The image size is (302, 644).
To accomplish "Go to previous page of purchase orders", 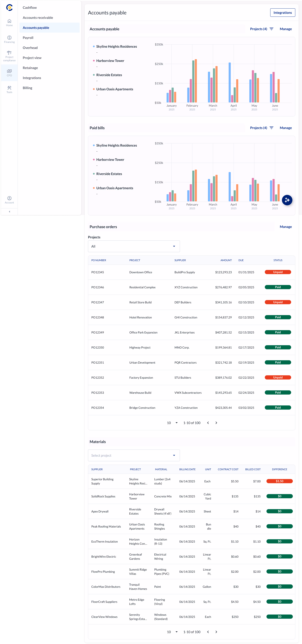I will pyautogui.click(x=208, y=423).
